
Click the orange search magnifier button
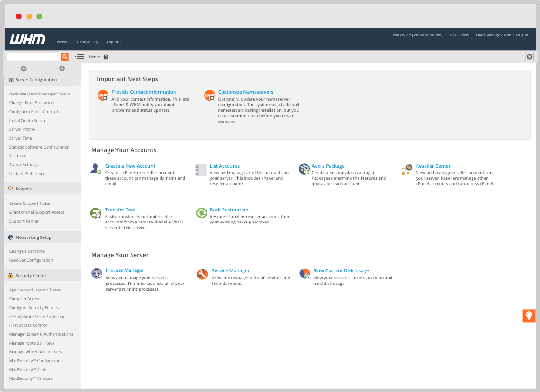[65, 57]
